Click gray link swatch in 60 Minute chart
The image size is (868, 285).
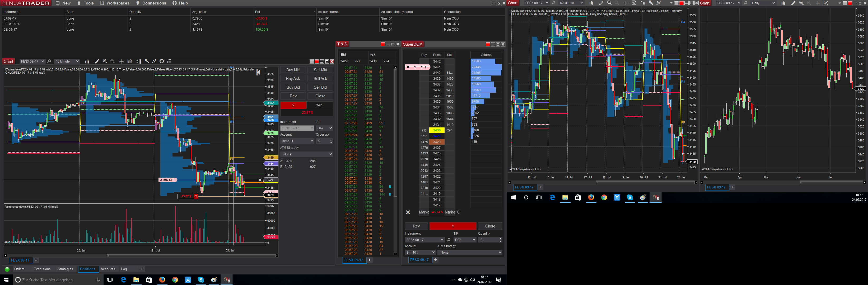676,3
